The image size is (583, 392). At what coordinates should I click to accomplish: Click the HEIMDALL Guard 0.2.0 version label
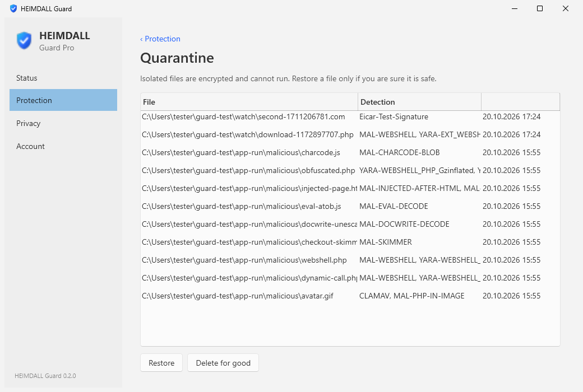pos(45,376)
